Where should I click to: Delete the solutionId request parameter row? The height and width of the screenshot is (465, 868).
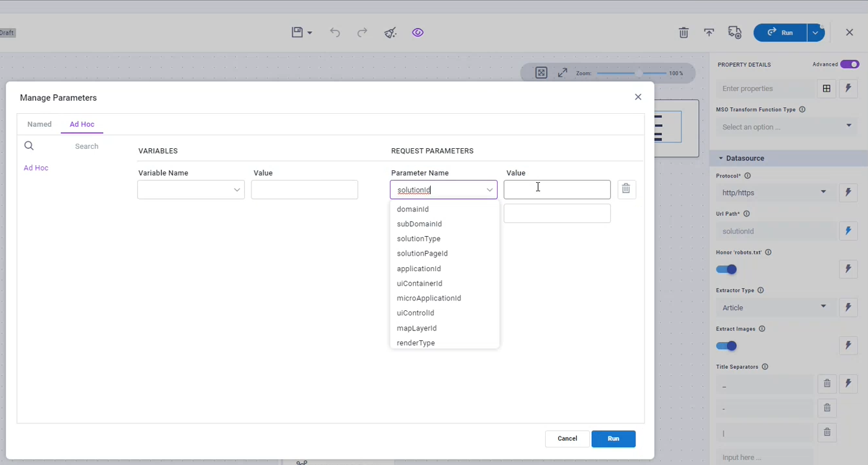click(626, 189)
